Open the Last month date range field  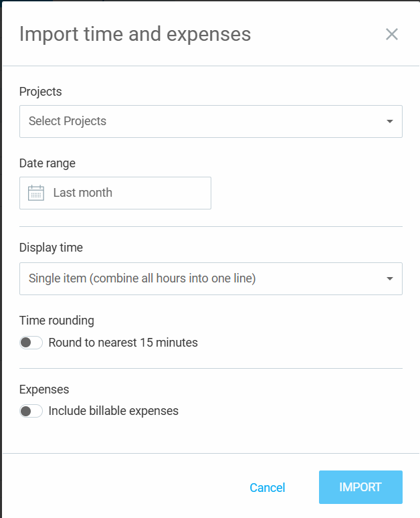coord(115,193)
